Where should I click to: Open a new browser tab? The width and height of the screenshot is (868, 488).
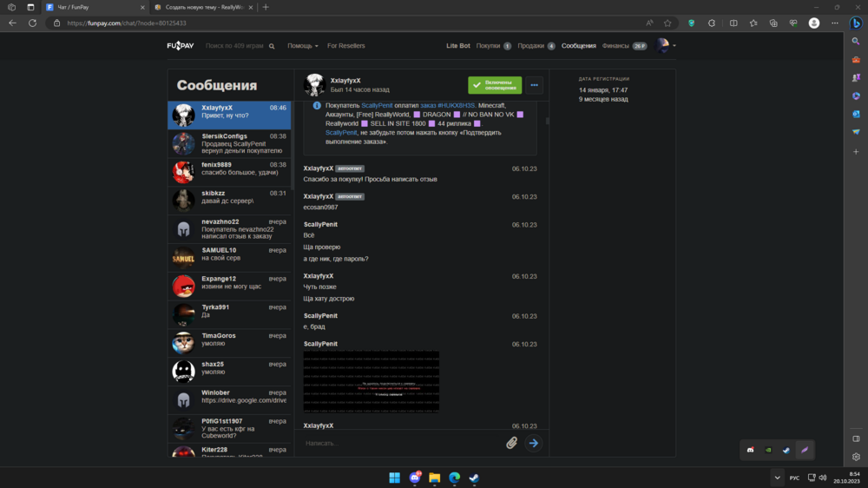[x=266, y=7]
